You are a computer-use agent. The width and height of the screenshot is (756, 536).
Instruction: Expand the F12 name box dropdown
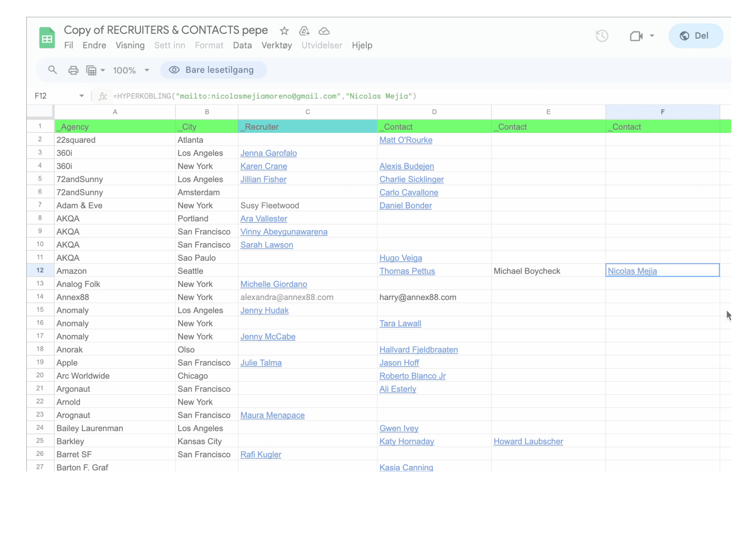[x=81, y=96]
